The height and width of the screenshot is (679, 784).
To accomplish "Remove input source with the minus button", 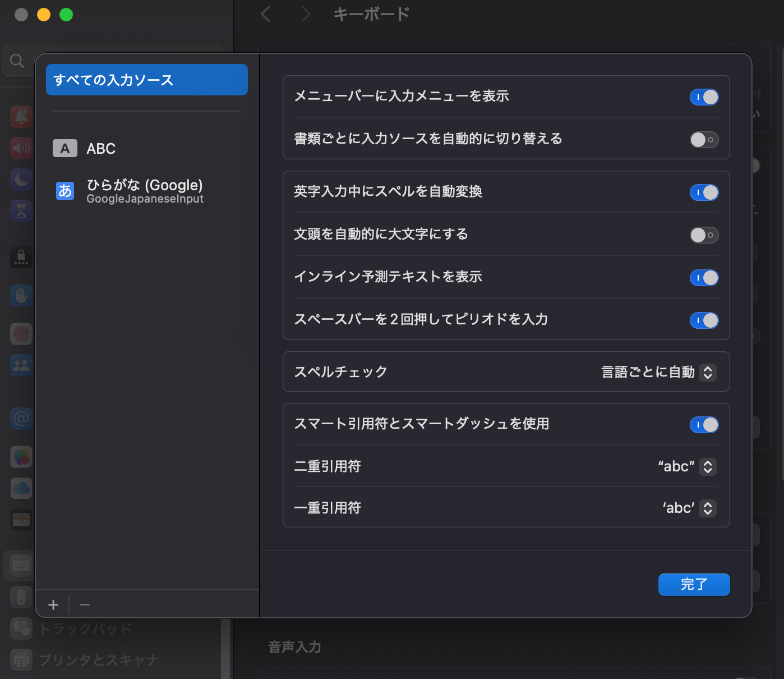I will tap(84, 604).
